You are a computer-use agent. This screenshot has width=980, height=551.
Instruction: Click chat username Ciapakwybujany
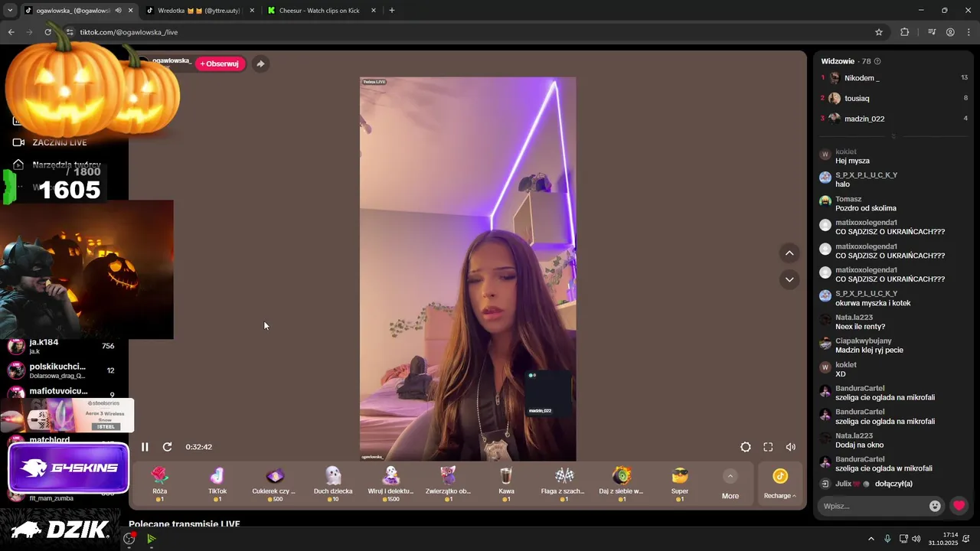(864, 341)
